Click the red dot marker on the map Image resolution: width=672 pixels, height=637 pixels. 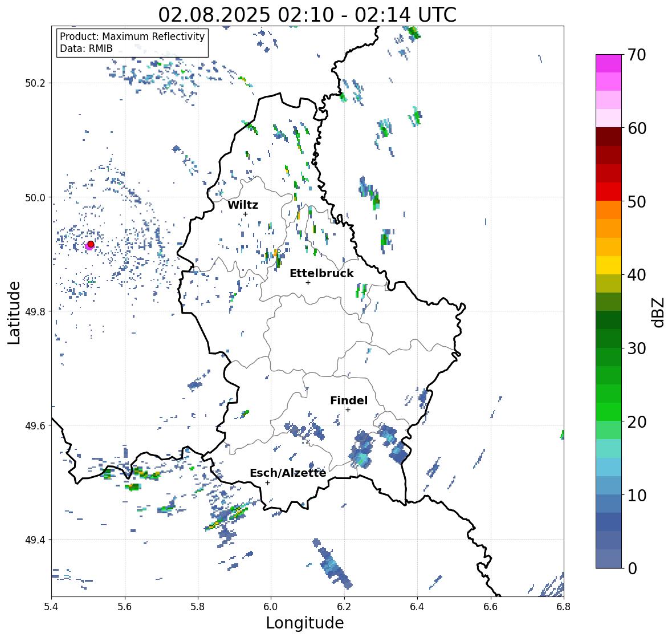click(x=91, y=244)
